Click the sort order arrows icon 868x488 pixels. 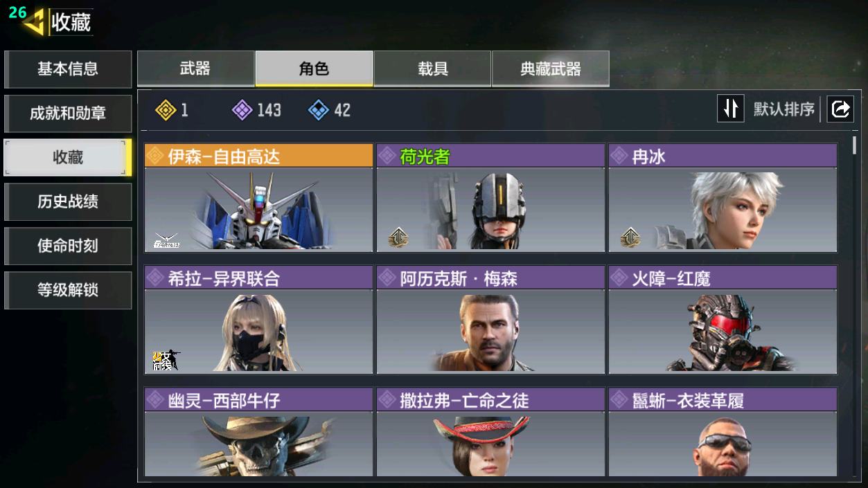click(x=730, y=109)
